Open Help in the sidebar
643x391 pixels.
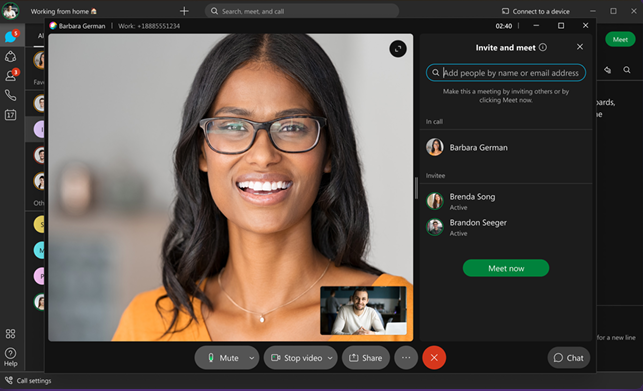point(10,357)
